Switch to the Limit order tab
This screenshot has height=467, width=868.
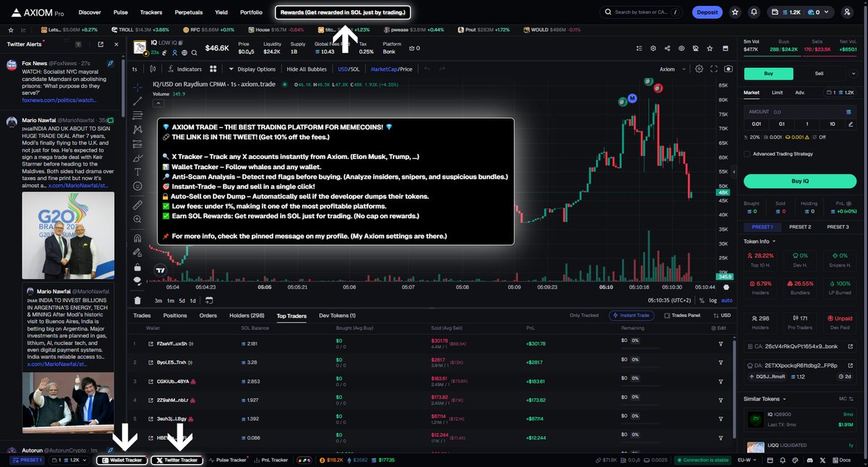[x=777, y=93]
